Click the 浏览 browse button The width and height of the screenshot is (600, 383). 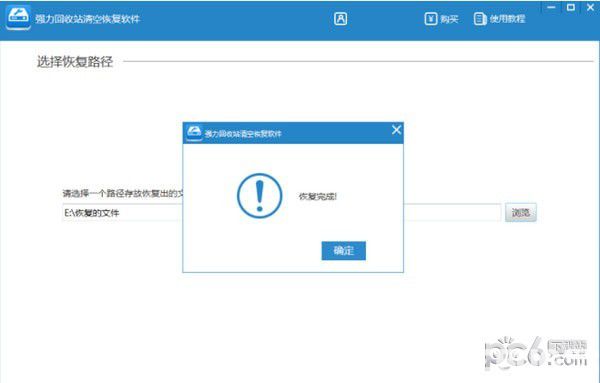tap(521, 212)
